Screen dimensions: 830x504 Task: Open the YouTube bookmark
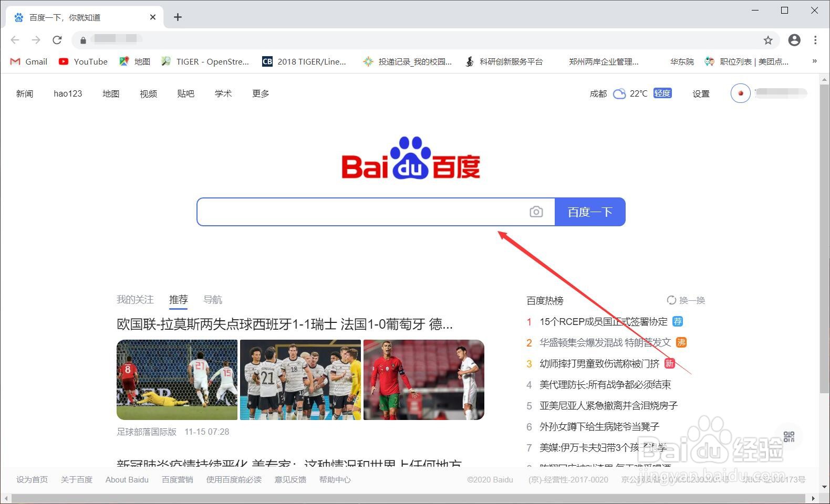click(83, 61)
